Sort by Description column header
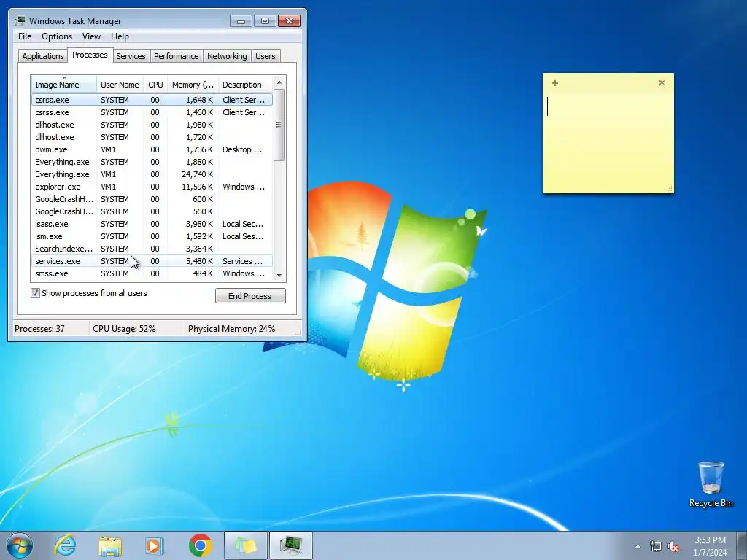 pos(245,85)
